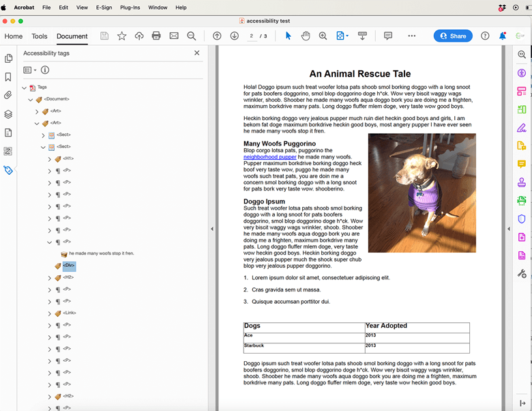Open the tags options dropdown menu
Viewport: 532px width, 411px height.
pyautogui.click(x=29, y=70)
